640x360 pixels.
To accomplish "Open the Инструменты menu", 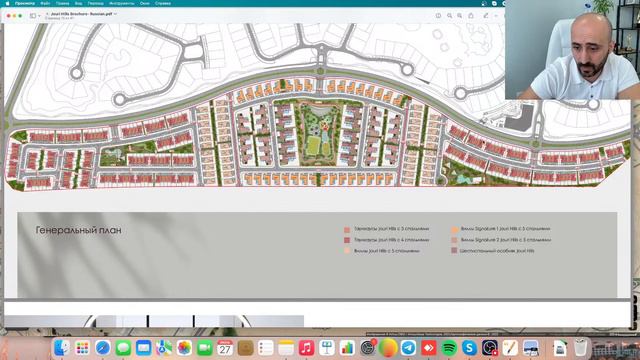I will [122, 3].
